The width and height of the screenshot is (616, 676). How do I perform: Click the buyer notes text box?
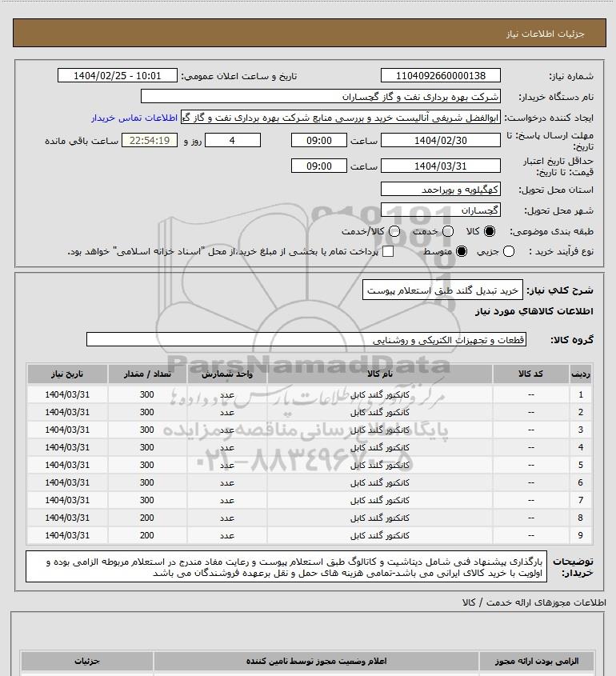(x=286, y=567)
